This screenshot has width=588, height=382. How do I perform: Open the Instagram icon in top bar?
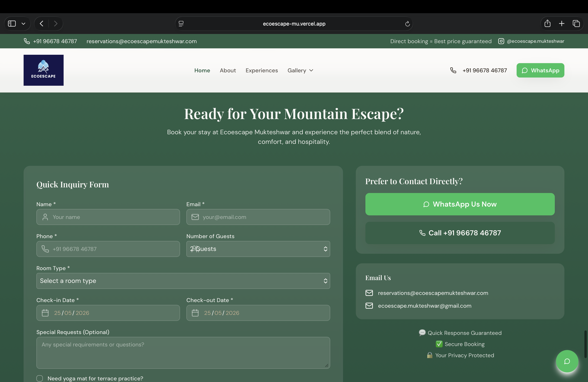[x=501, y=41]
